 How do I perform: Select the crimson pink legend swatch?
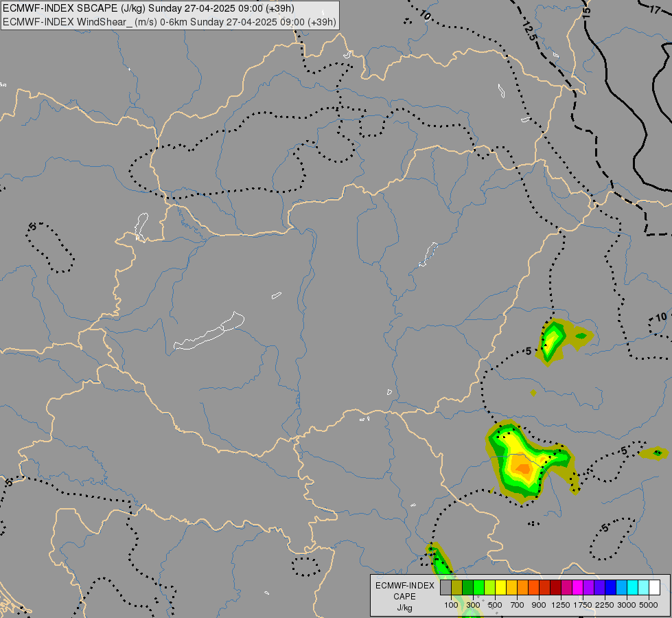566,588
